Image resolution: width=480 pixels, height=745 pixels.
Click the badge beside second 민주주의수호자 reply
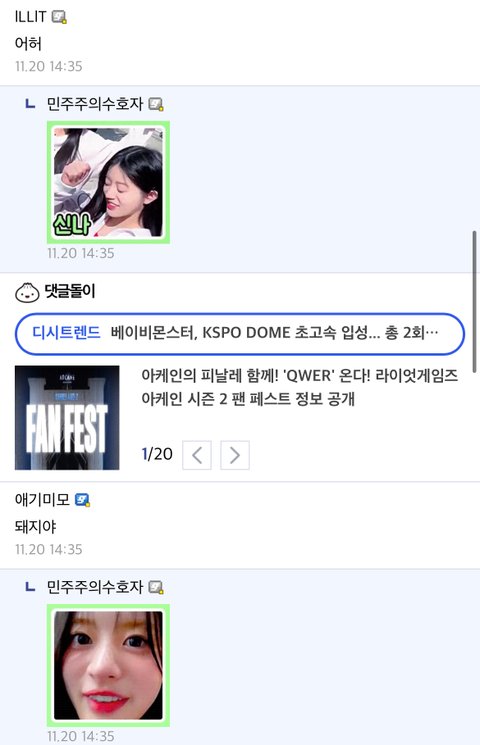tap(156, 588)
